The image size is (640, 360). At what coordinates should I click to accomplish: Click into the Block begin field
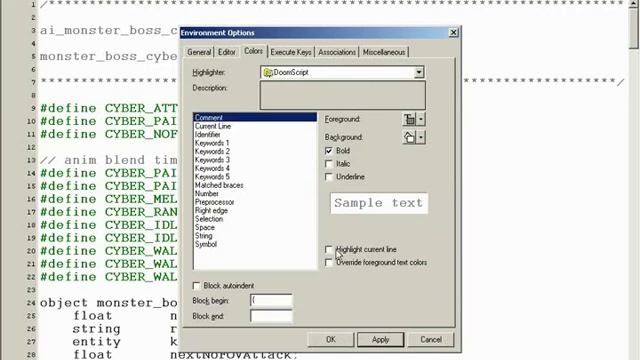(271, 300)
